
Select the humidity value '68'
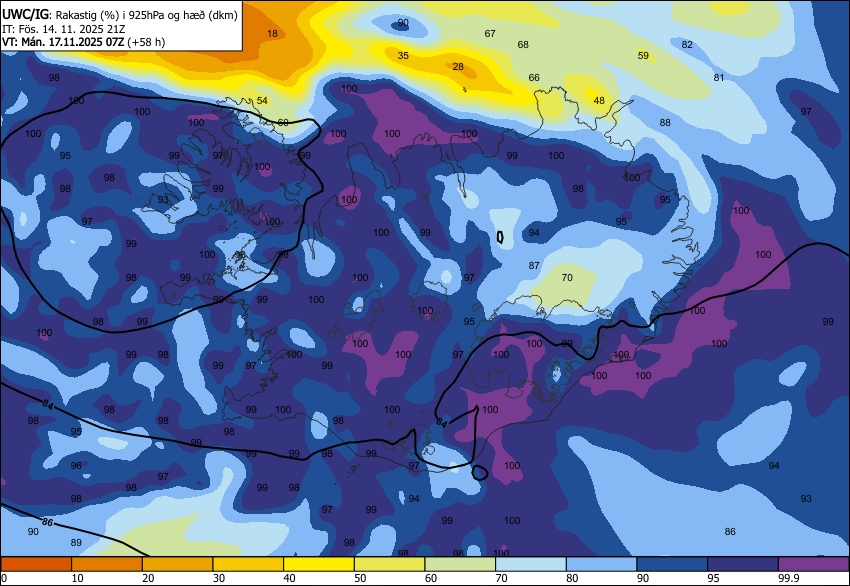[523, 44]
